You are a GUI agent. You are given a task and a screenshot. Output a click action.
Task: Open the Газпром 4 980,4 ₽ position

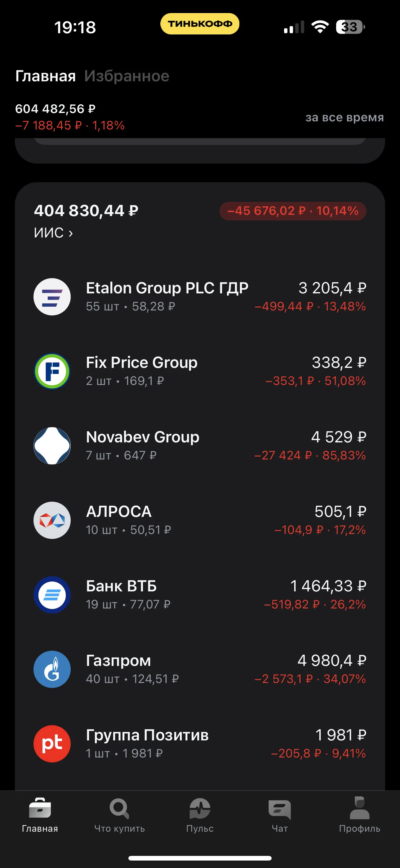[x=200, y=669]
